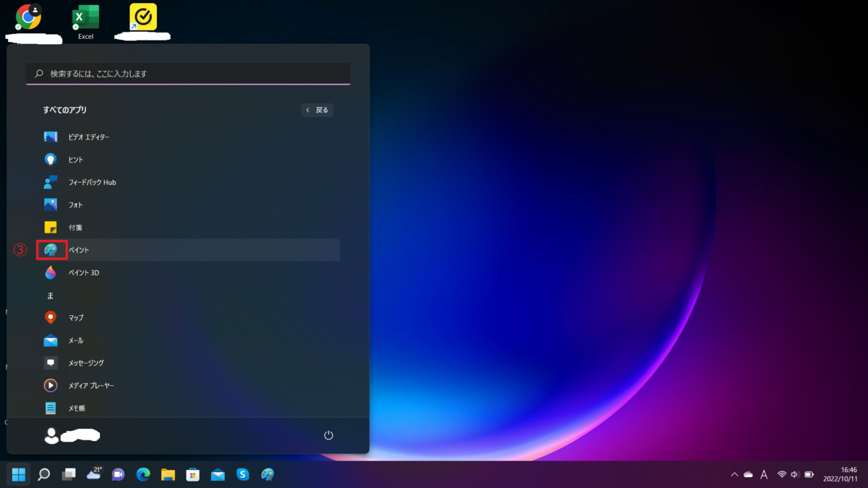Click the 戻る back button
Image resolution: width=868 pixels, height=488 pixels.
[317, 110]
